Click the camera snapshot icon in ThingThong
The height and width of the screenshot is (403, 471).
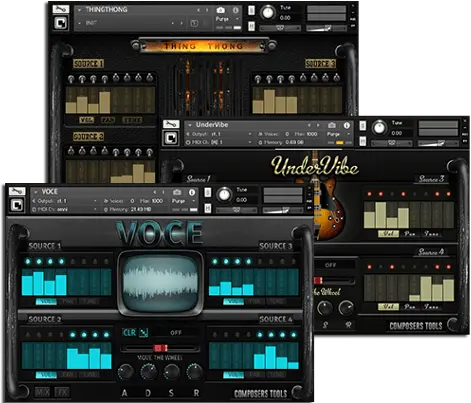point(221,10)
